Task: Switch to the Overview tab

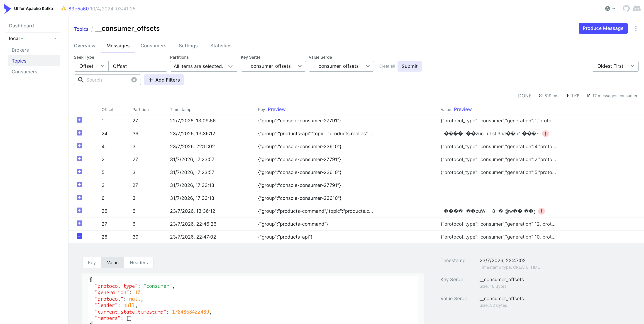Action: 85,46
